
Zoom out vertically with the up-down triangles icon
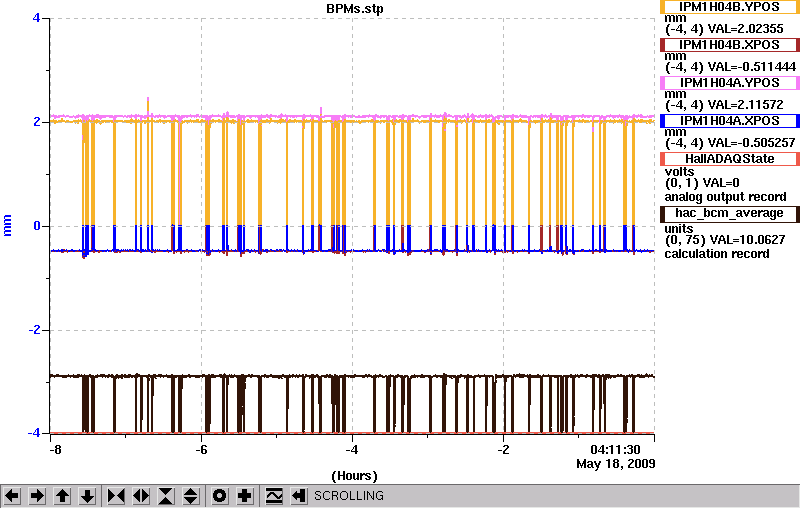(x=191, y=496)
